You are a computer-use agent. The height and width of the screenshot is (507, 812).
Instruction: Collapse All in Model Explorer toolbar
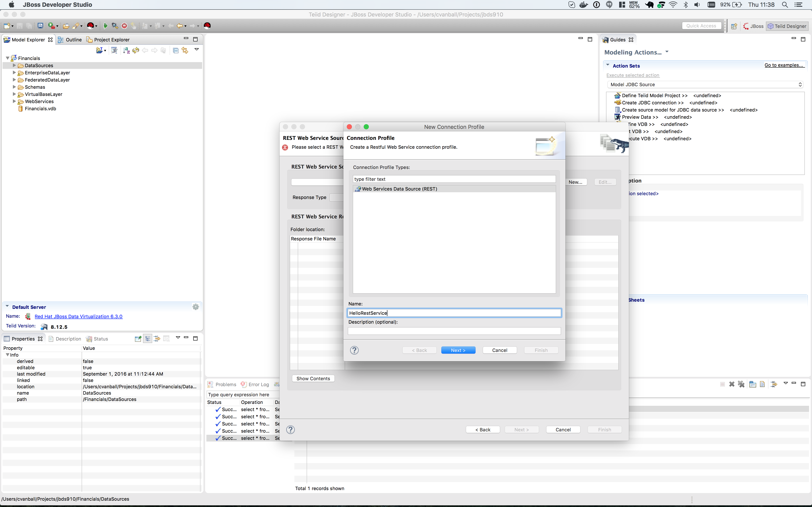(x=176, y=50)
